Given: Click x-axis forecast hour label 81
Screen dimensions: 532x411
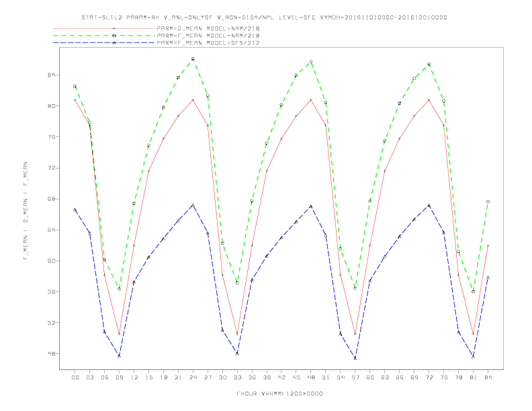Looking at the screenshot, I should 474,377.
